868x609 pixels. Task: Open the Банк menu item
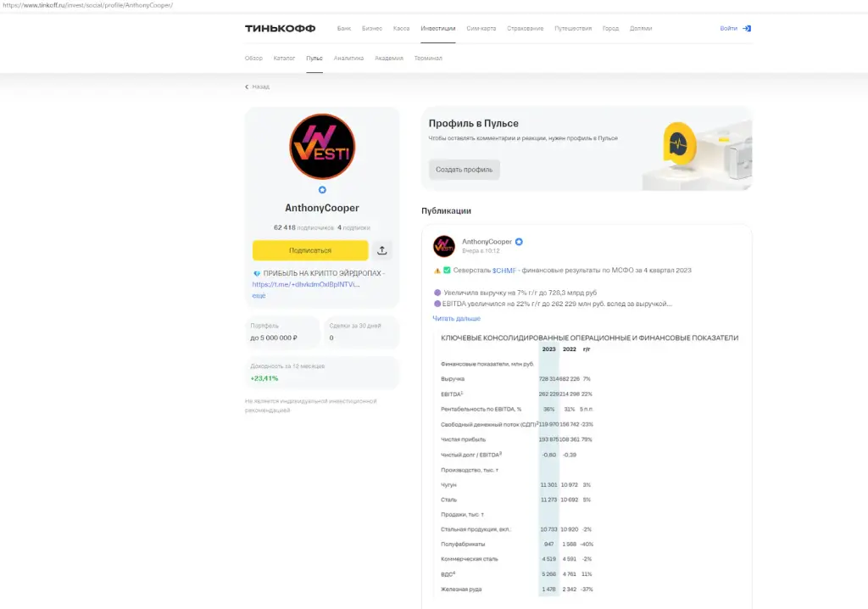pos(344,28)
